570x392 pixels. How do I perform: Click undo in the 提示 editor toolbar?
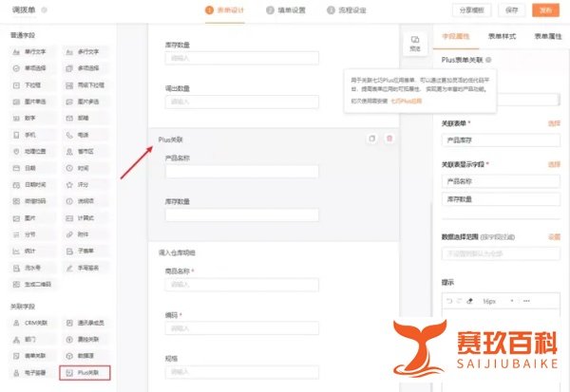point(449,301)
